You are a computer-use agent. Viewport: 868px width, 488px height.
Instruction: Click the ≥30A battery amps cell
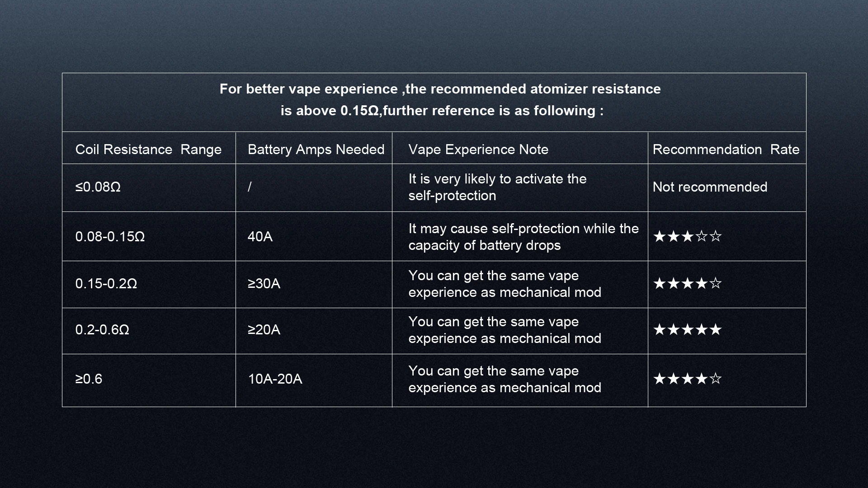(264, 283)
